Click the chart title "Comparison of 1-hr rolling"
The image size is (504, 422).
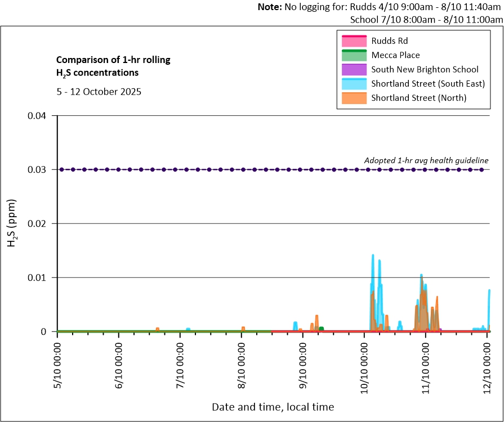113,60
